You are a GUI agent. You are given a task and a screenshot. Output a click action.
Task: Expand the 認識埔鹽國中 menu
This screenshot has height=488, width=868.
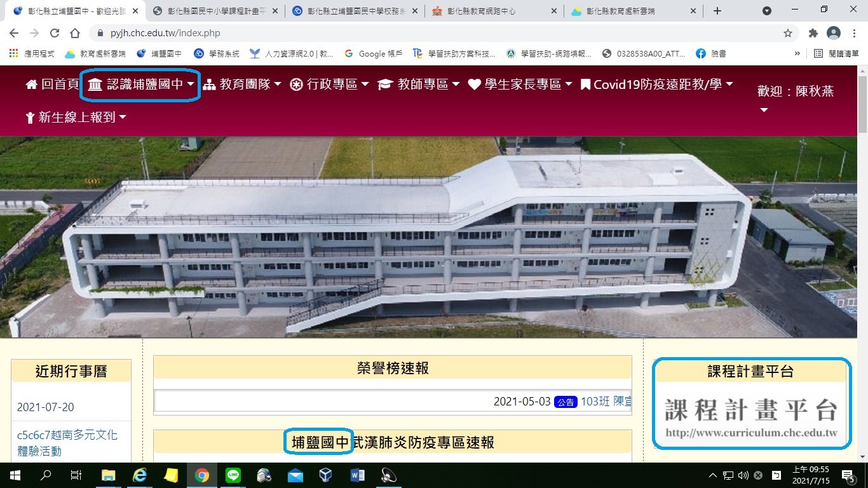coord(141,84)
